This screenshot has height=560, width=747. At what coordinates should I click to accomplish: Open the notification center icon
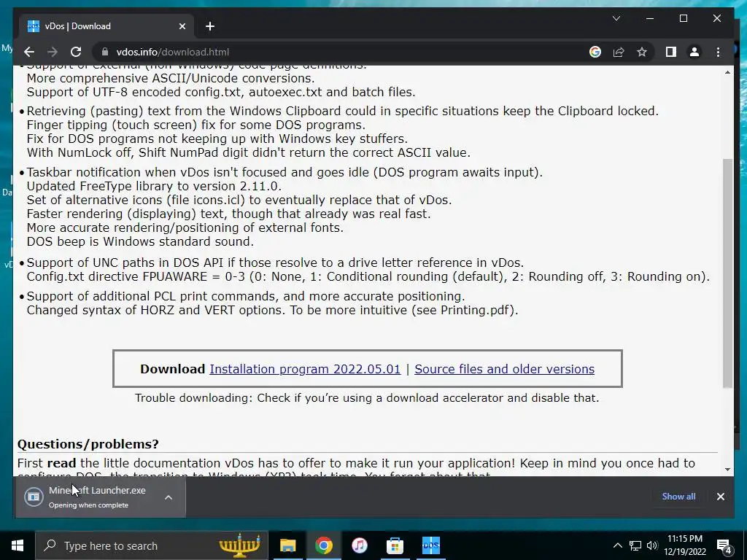point(724,546)
